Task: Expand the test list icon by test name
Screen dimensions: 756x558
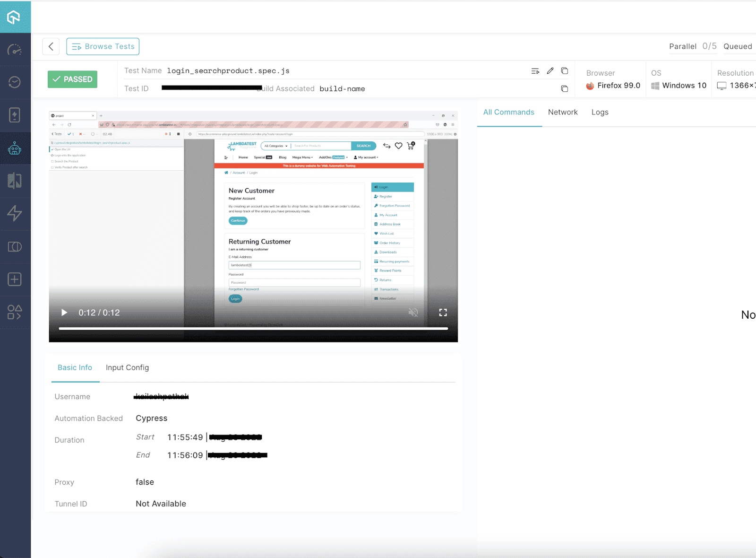Action: click(535, 71)
